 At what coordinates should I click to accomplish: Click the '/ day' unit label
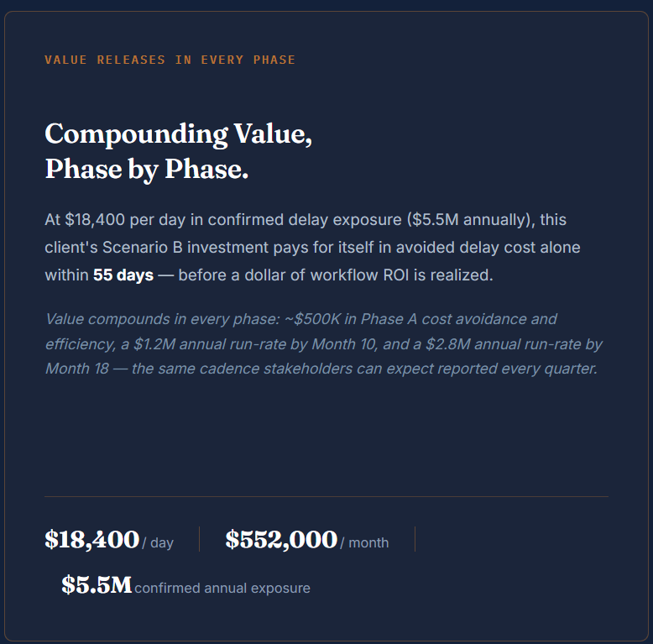pyautogui.click(x=158, y=542)
